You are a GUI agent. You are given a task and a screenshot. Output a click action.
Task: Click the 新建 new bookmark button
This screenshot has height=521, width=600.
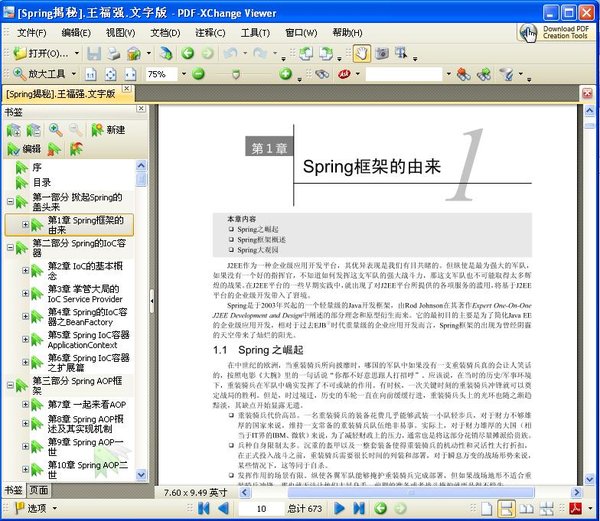[108, 130]
